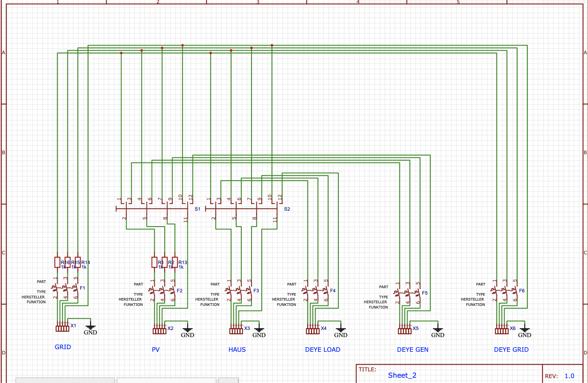Click the F1 designator label
The width and height of the screenshot is (588, 383).
(x=82, y=288)
